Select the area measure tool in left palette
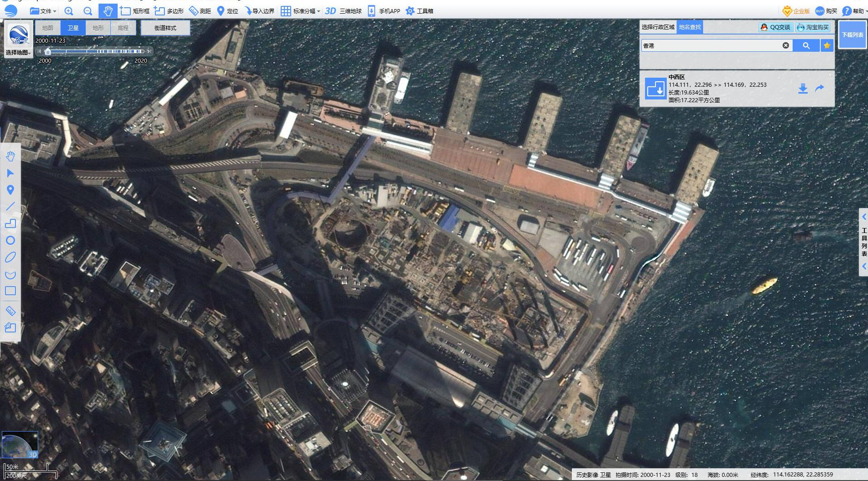Screen dimensions: 868x481 click(x=10, y=327)
